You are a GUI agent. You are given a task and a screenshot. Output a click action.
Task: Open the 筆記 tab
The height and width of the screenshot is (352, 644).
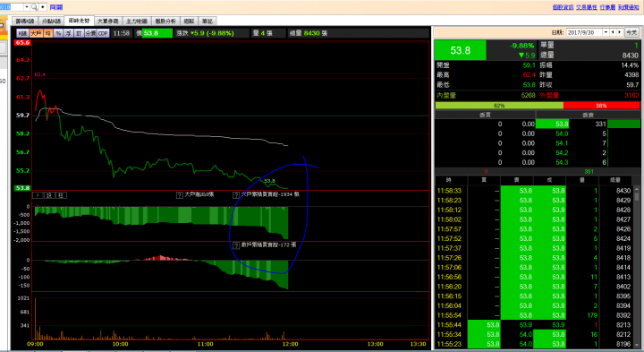[208, 21]
